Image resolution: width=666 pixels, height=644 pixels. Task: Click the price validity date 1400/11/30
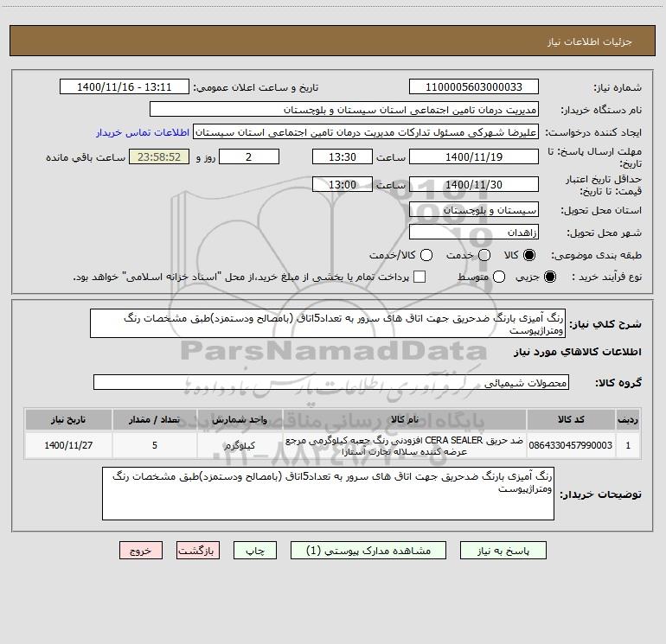[474, 184]
